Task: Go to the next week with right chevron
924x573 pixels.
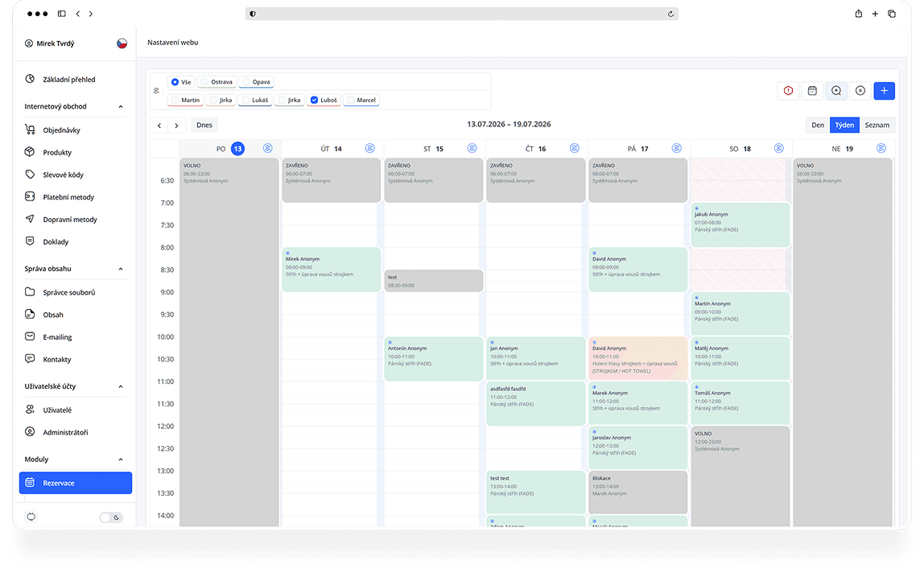Action: [x=176, y=125]
